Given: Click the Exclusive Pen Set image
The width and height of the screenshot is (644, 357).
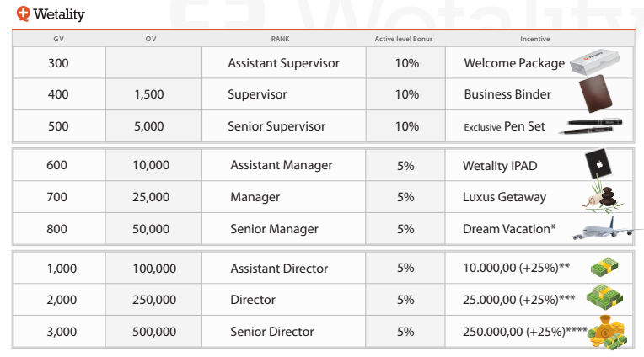Looking at the screenshot, I should coord(593,126).
